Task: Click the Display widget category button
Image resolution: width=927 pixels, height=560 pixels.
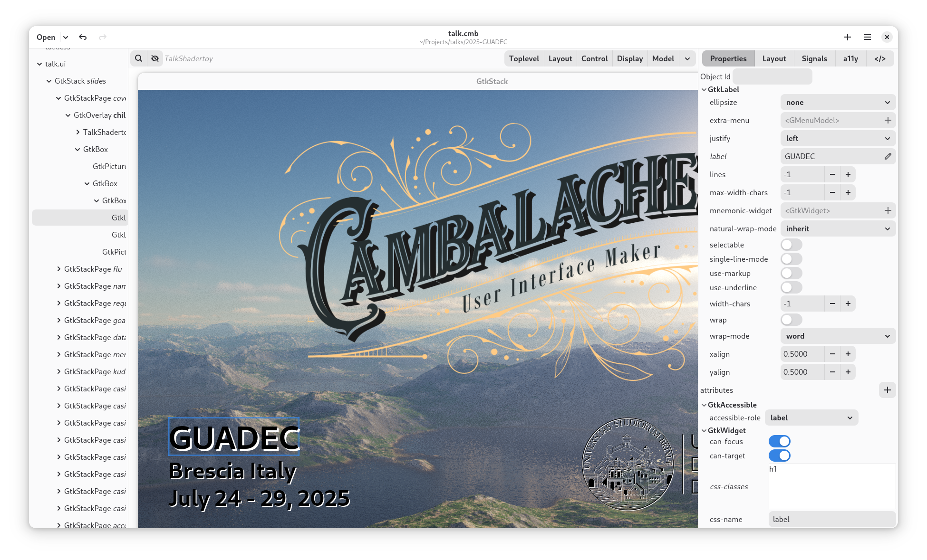Action: 629,58
